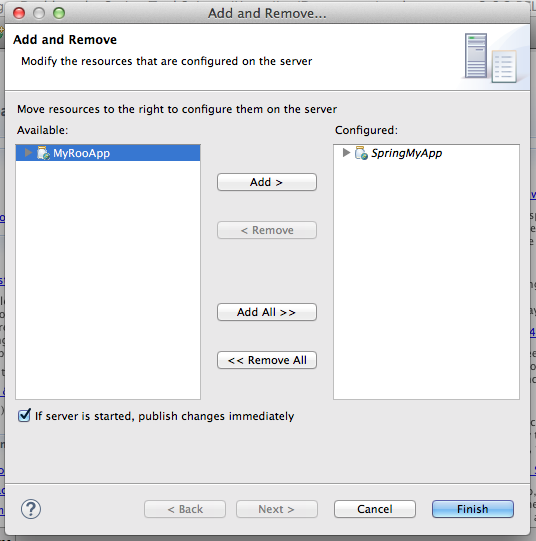Image resolution: width=536 pixels, height=541 pixels.
Task: Click the SpringMyApp module icon
Action: tap(361, 153)
